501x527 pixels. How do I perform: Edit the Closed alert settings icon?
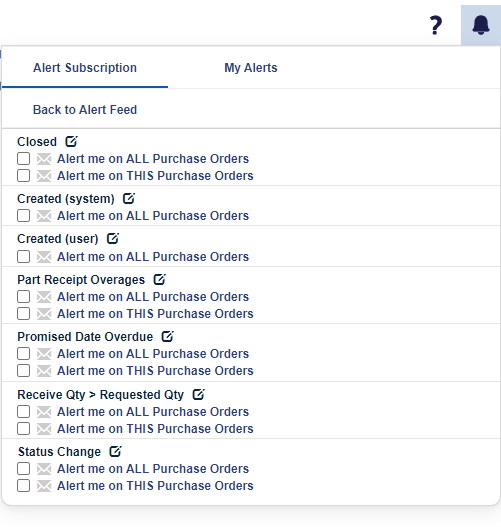[x=71, y=141]
